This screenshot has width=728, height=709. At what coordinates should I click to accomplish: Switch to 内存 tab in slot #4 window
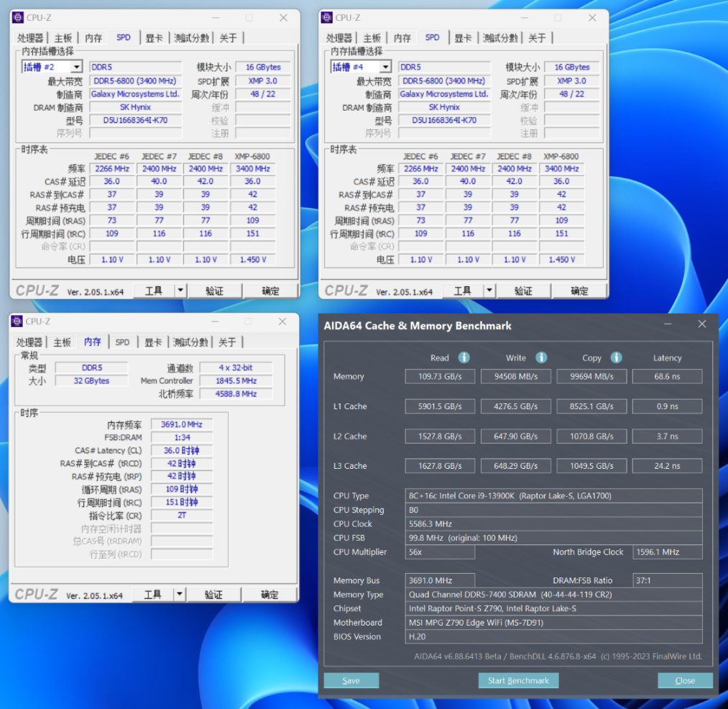pos(402,38)
